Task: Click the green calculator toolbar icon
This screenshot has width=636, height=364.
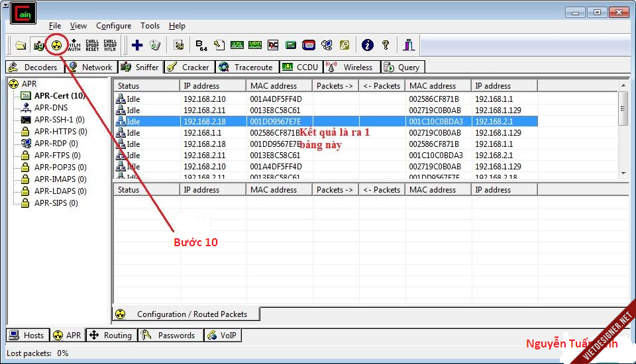Action: point(291,45)
